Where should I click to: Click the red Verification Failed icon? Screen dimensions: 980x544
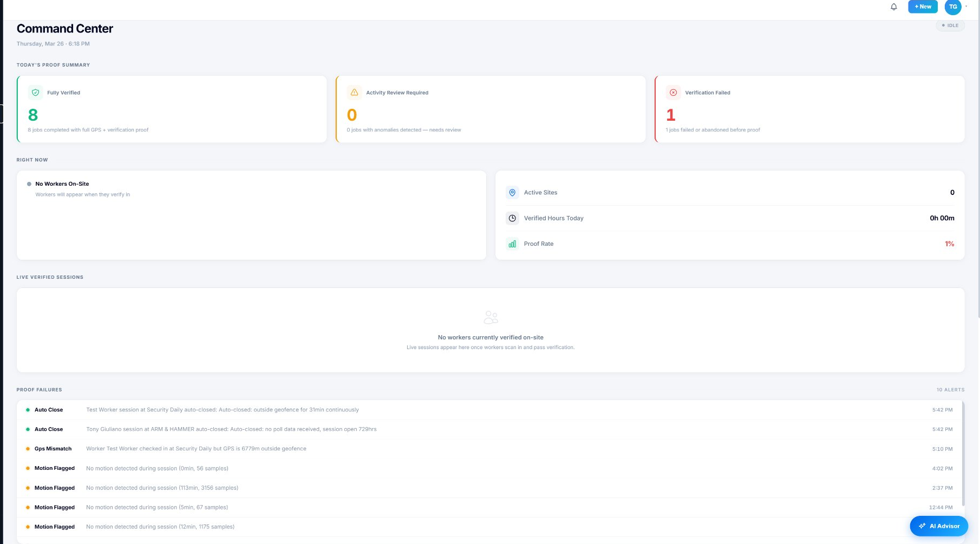(673, 93)
